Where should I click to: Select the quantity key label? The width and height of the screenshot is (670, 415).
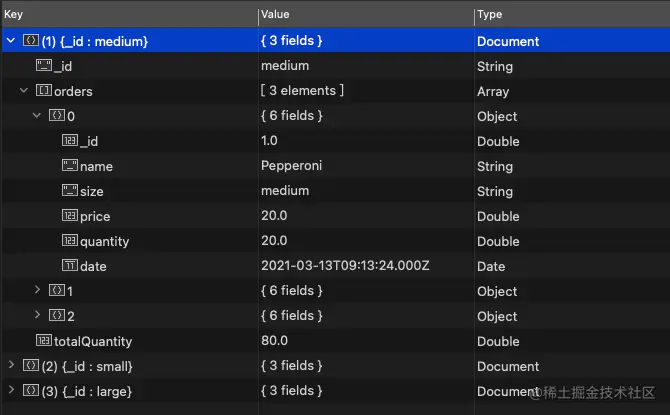104,241
